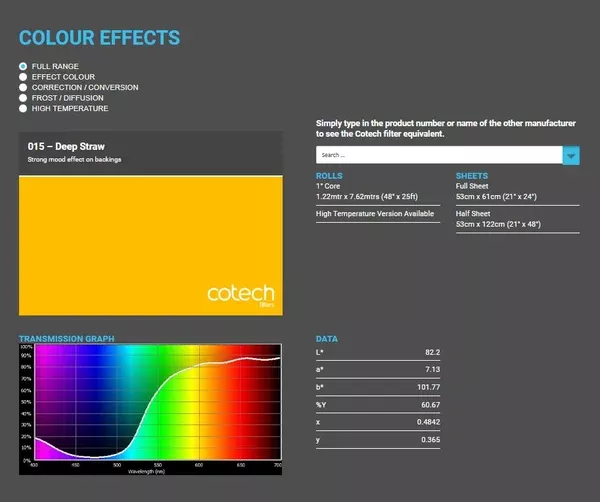Screen dimensions: 600x502
Task: Click the DATA heading
Action: coord(326,339)
